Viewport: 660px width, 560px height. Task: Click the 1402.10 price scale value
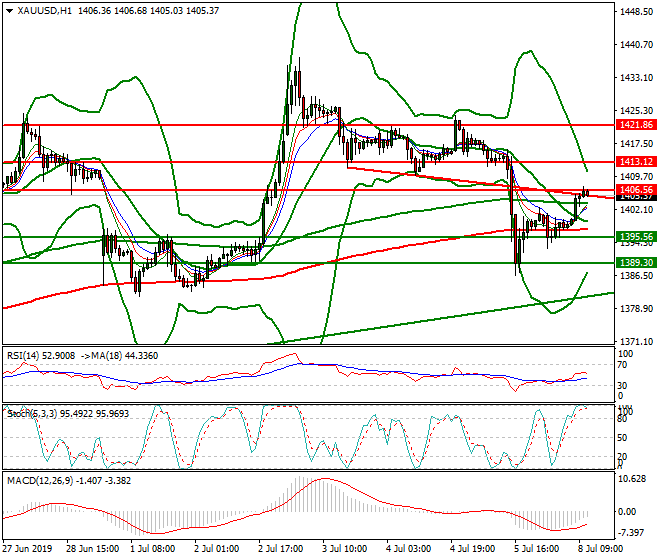pyautogui.click(x=636, y=209)
